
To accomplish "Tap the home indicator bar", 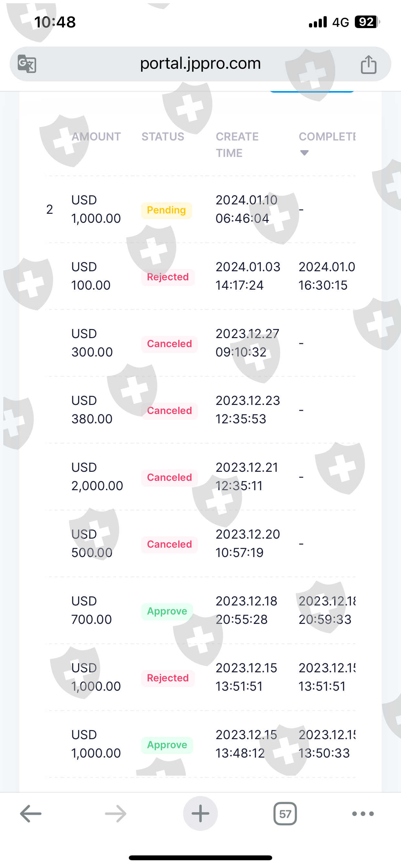I will [200, 858].
